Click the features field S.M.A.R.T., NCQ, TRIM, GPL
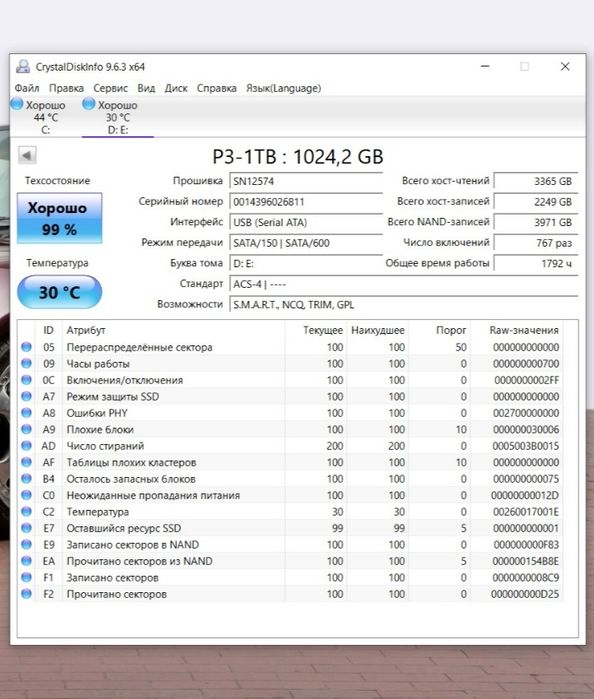The height and width of the screenshot is (699, 594). [404, 304]
